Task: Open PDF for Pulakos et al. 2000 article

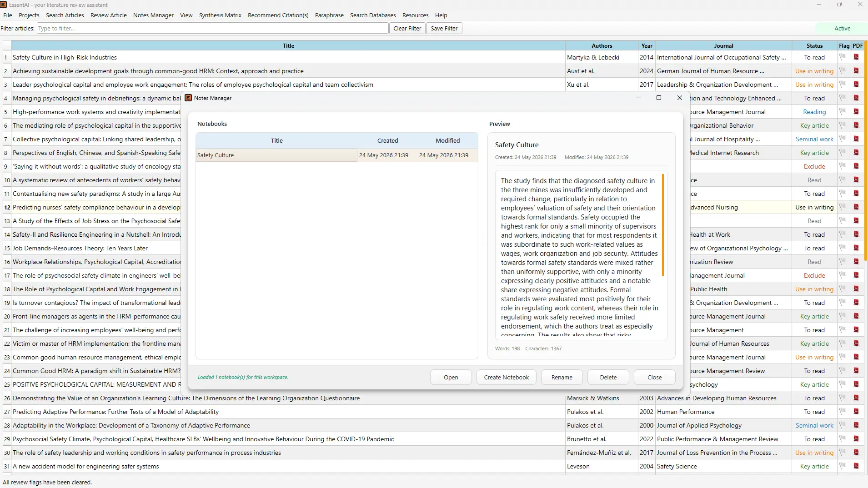Action: point(856,425)
